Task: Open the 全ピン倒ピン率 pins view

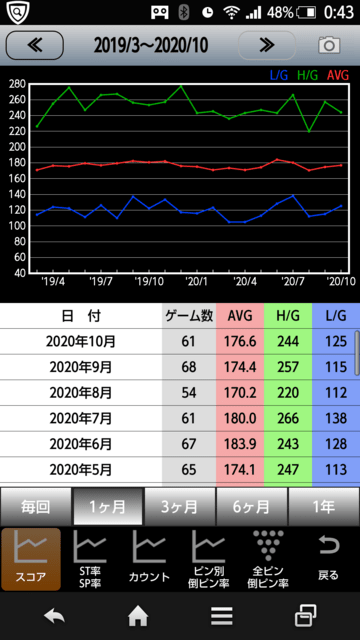Action: pyautogui.click(x=268, y=559)
